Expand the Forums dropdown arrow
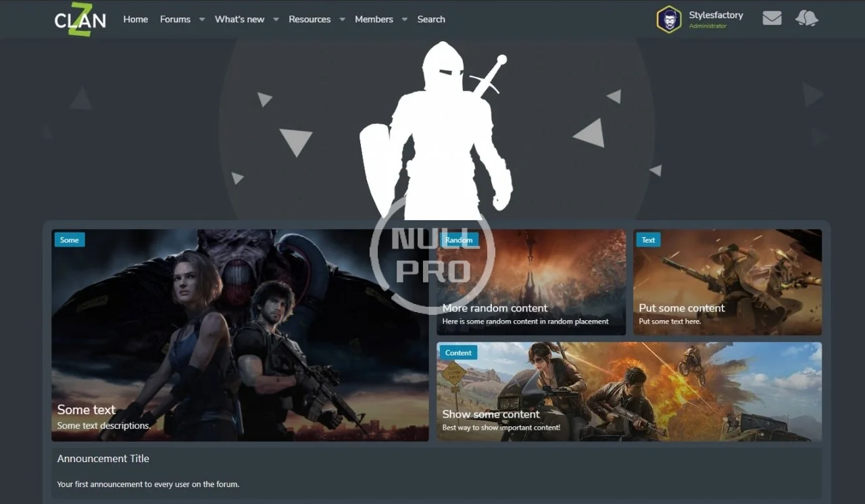This screenshot has height=504, width=865. [x=201, y=20]
